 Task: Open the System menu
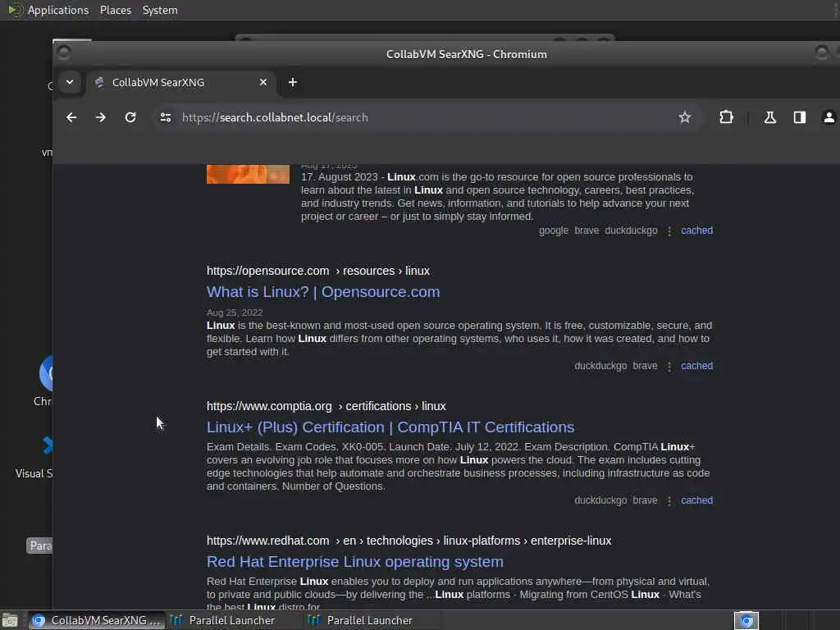coord(160,10)
